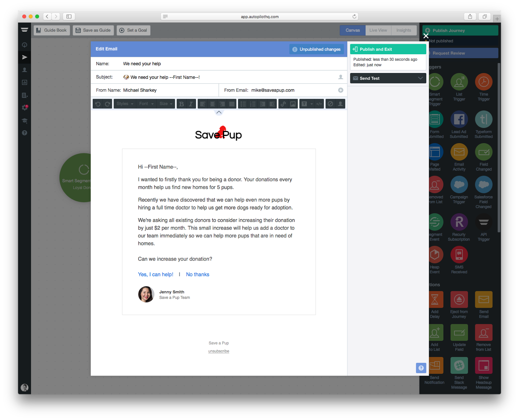
Task: Switch to the Live View tab
Action: 378,30
